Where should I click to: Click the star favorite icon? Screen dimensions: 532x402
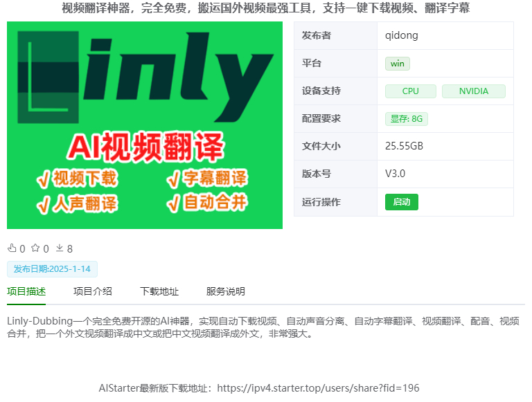35,248
